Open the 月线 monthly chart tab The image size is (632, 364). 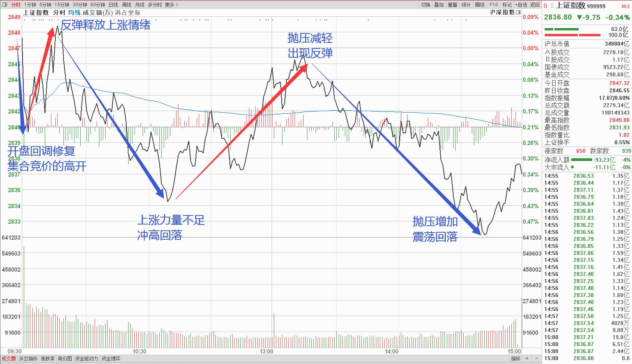pos(139,5)
